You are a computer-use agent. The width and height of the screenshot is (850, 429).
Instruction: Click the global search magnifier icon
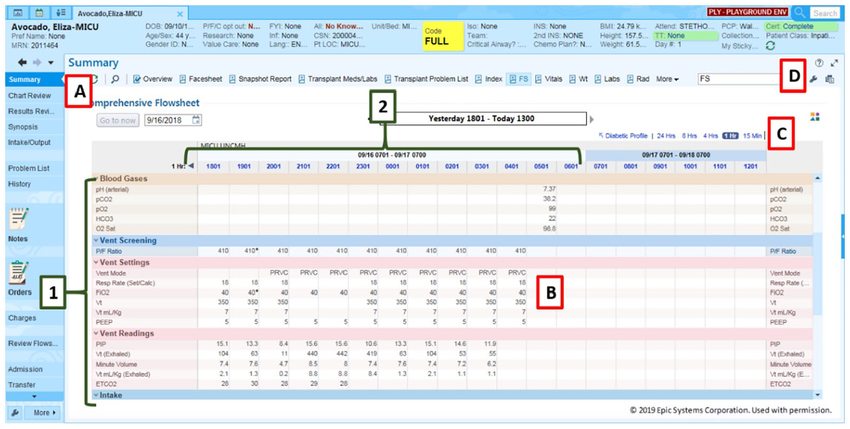point(799,12)
